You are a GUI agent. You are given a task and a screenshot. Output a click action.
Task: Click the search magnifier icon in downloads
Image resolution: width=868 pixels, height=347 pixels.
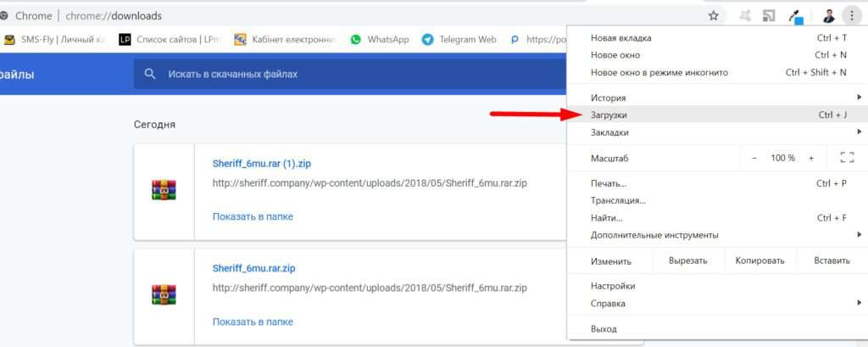tap(150, 75)
